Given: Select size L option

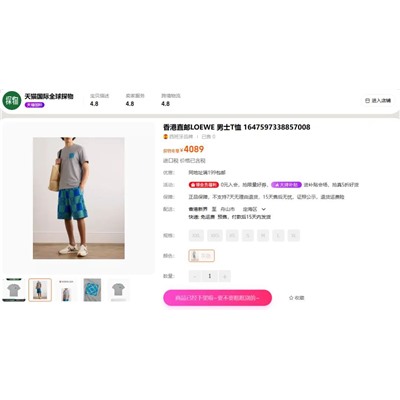Looking at the screenshot, I should [x=278, y=236].
